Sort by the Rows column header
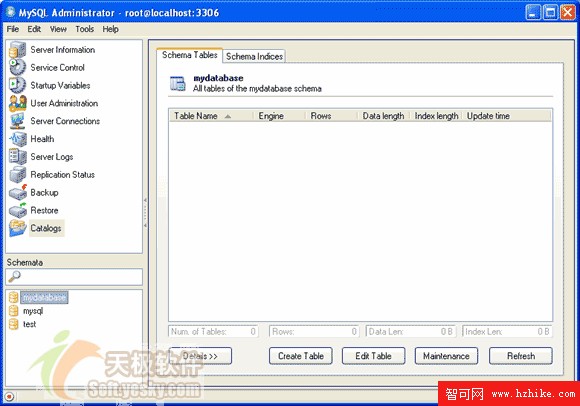The image size is (580, 406). (x=331, y=116)
